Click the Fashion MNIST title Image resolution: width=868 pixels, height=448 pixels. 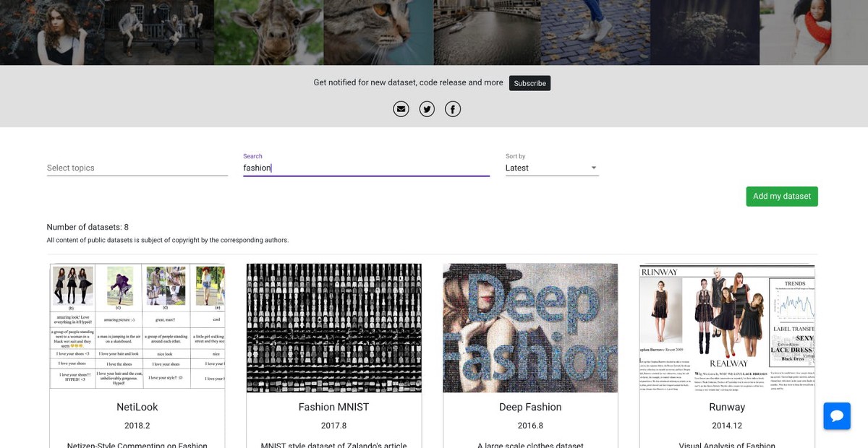pos(334,407)
